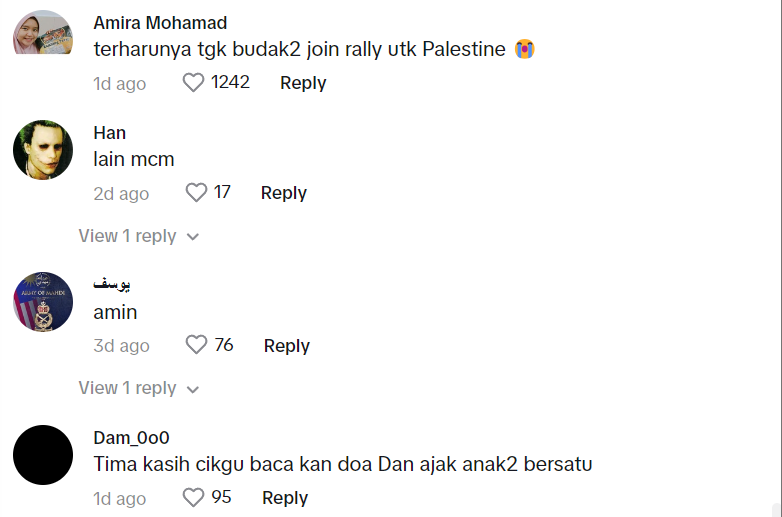Heart Dam_0o0's comment
The width and height of the screenshot is (782, 517).
point(193,497)
